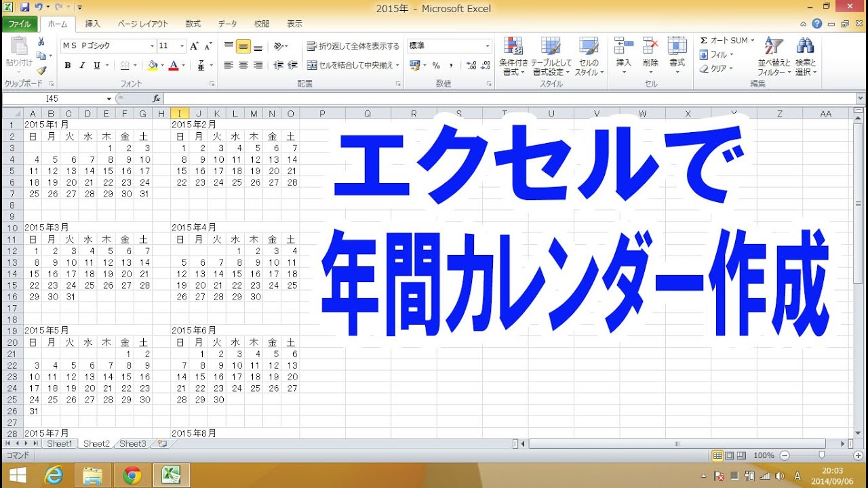Image resolution: width=868 pixels, height=488 pixels.
Task: Open Google Chrome from the taskbar
Action: [x=132, y=475]
